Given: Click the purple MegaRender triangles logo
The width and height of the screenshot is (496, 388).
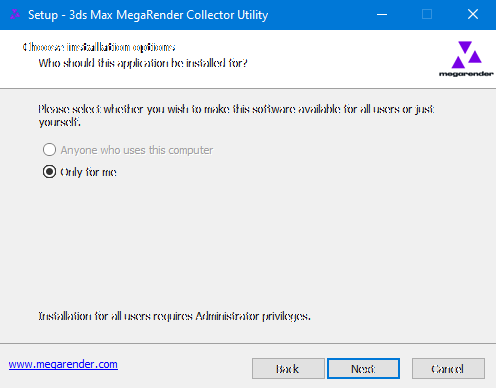Looking at the screenshot, I should click(466, 55).
